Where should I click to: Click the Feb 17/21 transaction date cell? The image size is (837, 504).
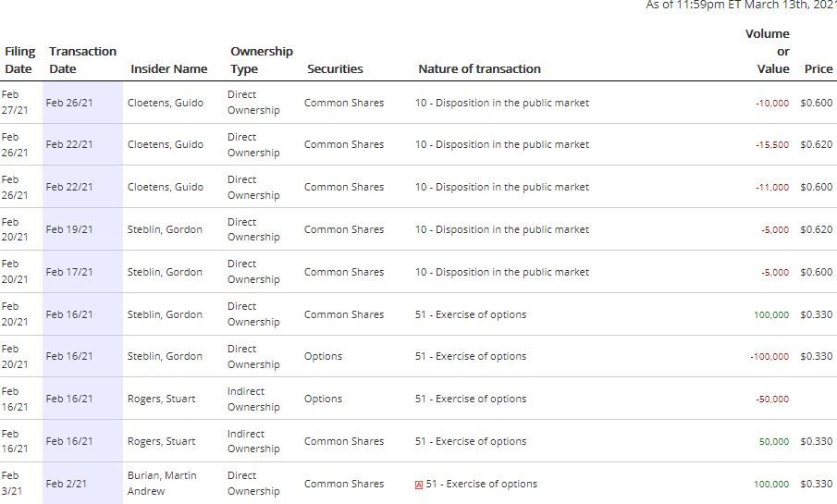click(x=69, y=272)
